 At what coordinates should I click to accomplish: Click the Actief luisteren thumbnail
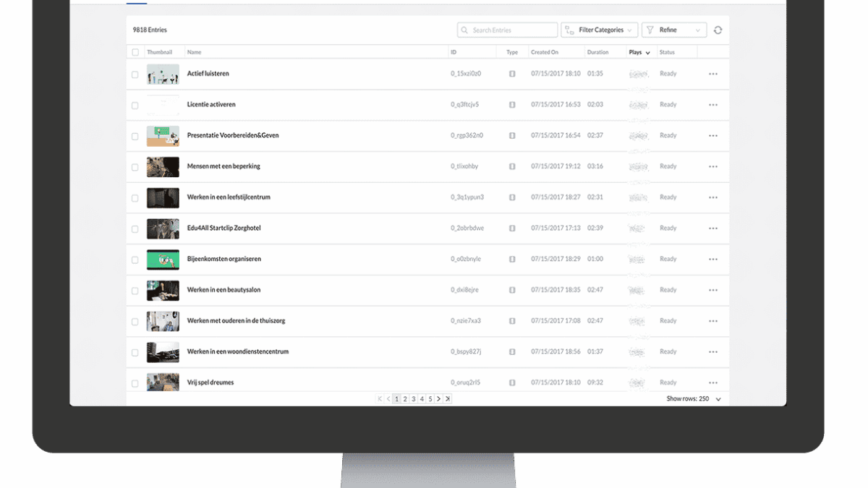[x=163, y=74]
